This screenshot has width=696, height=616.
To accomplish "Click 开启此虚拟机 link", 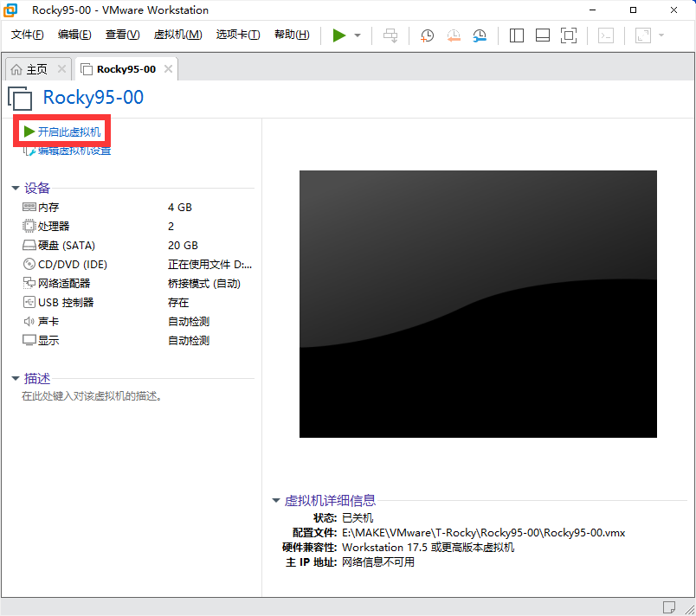I will [x=68, y=132].
